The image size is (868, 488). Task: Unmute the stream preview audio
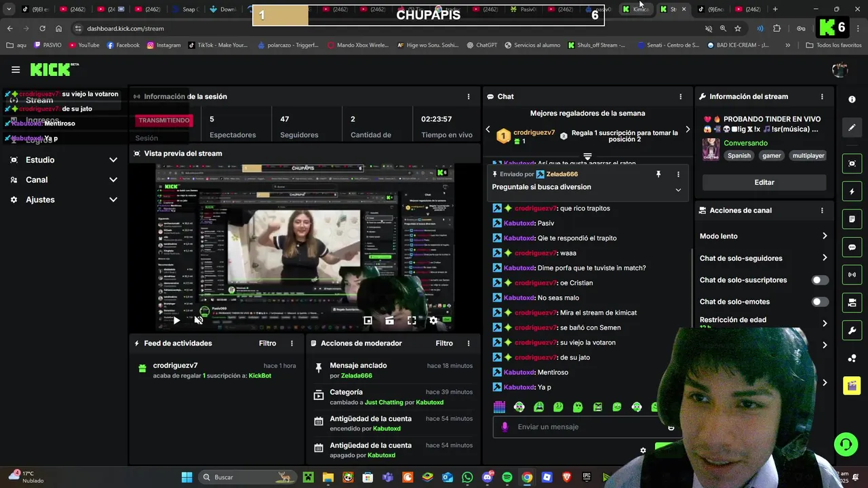[x=199, y=321]
